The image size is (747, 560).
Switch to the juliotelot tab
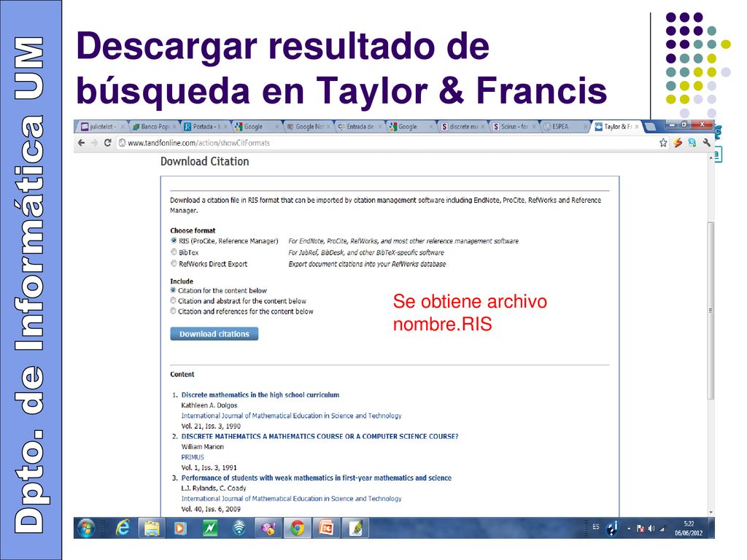tap(103, 127)
